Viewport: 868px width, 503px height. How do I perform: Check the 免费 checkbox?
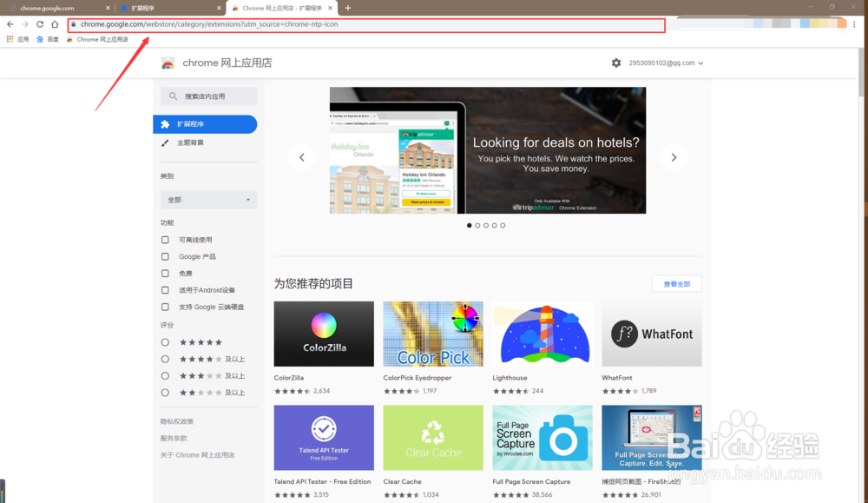(165, 273)
